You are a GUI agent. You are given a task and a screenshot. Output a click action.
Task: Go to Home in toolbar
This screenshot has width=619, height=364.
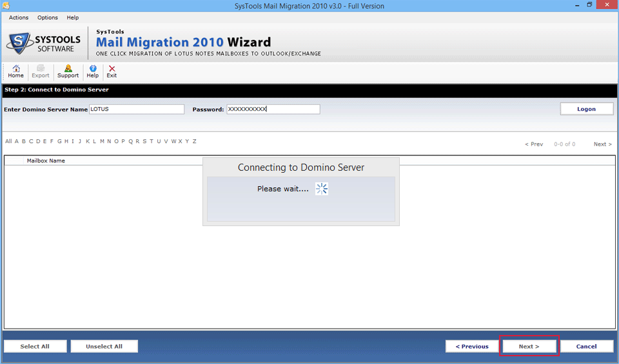pyautogui.click(x=15, y=72)
